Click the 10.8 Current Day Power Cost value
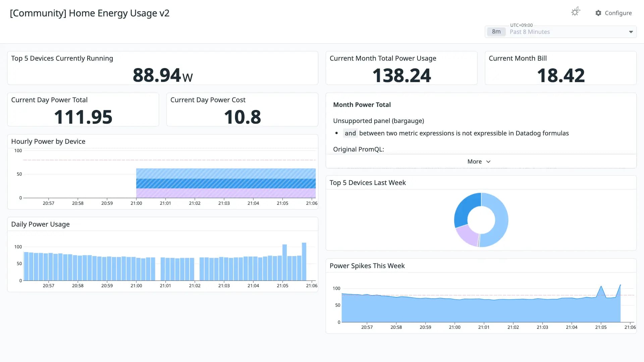The image size is (644, 362). 243,117
